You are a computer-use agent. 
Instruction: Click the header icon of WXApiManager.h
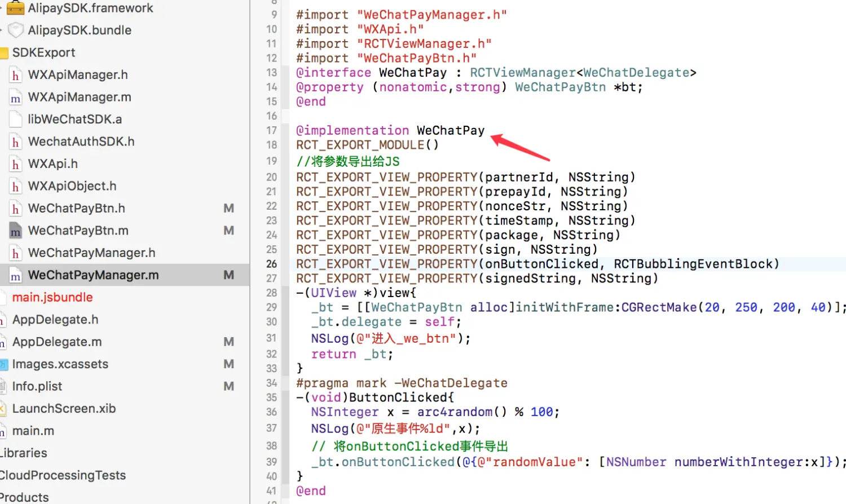pyautogui.click(x=16, y=75)
